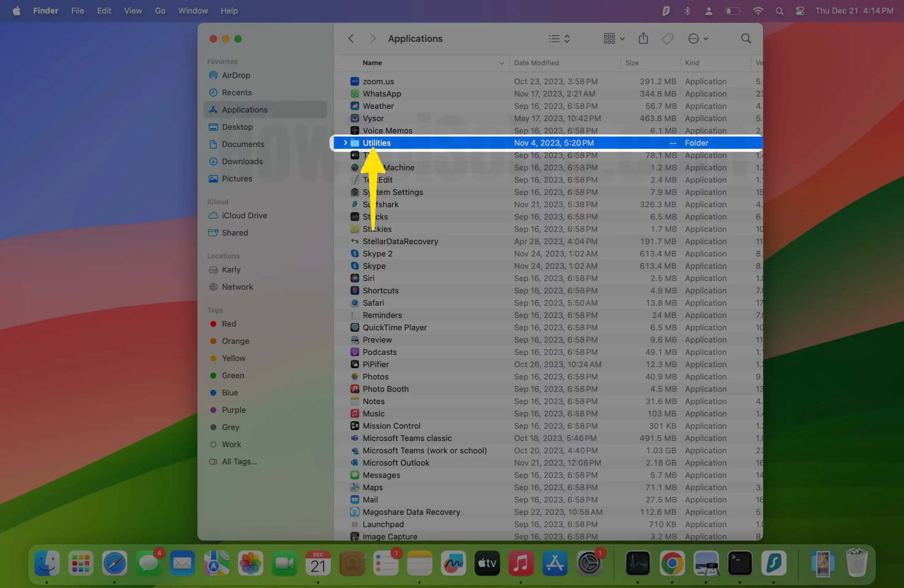Select the WhatsApp application icon
Viewport: 904px width, 588px height.
click(x=355, y=94)
